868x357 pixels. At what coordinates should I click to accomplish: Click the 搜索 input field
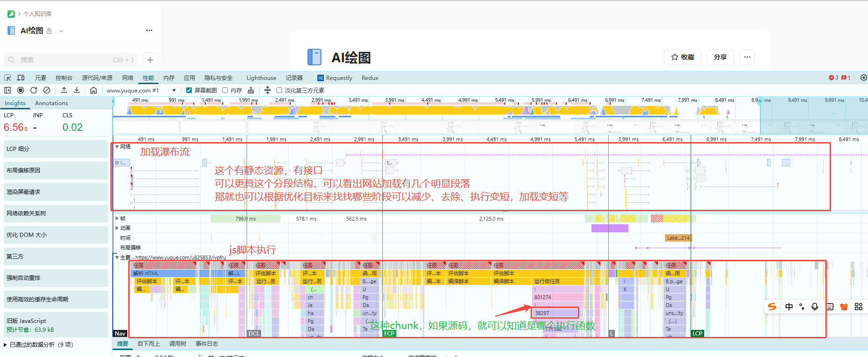[x=66, y=60]
